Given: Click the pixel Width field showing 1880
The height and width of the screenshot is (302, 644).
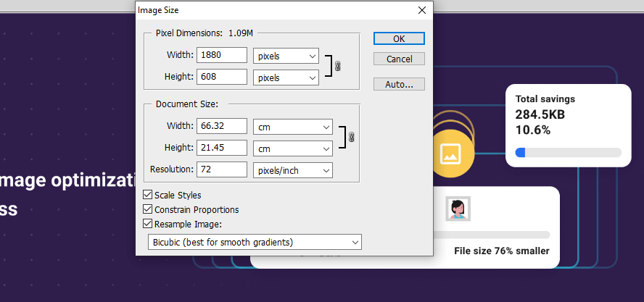Looking at the screenshot, I should pyautogui.click(x=222, y=55).
